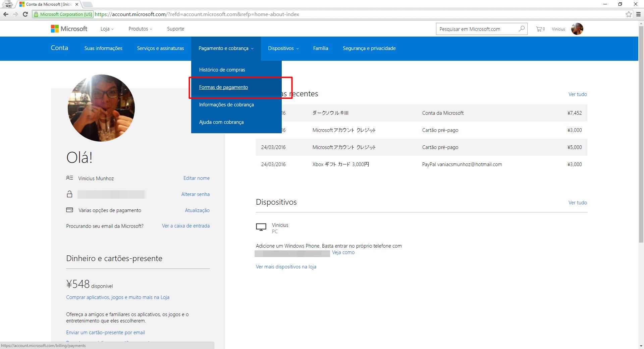644x349 pixels.
Task: Click the ¥548 disponível balance
Action: [90, 284]
